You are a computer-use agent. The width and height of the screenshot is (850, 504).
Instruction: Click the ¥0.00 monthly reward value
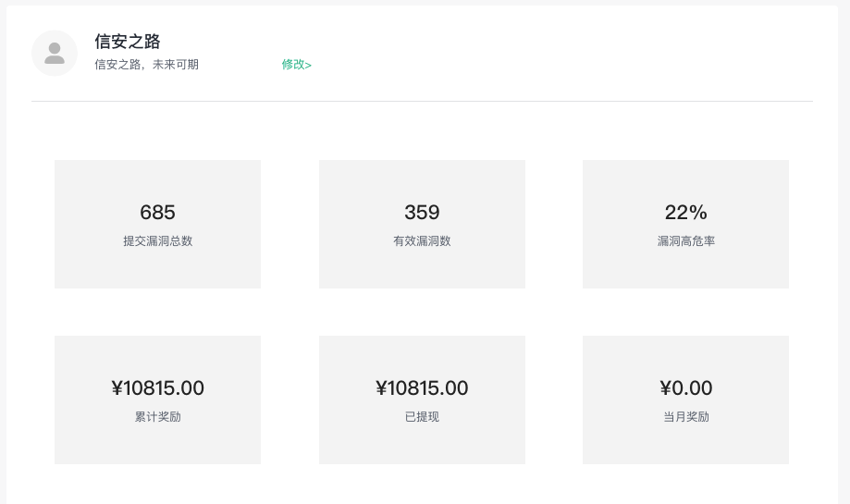click(x=685, y=388)
